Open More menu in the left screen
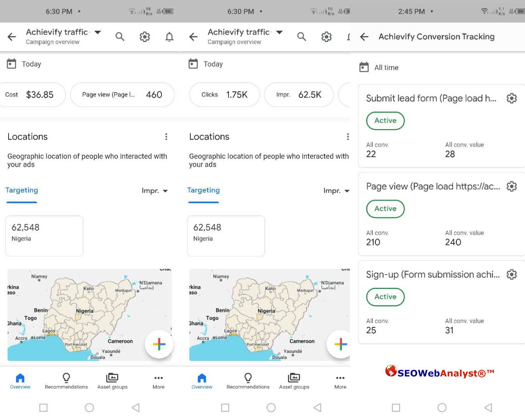This screenshot has height=420, width=525. [158, 381]
